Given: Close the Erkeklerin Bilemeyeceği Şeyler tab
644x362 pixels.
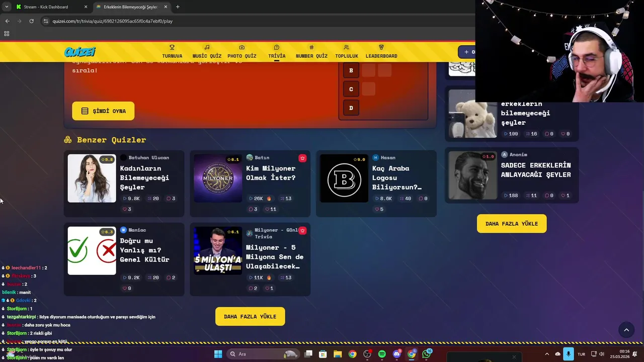Looking at the screenshot, I should click(166, 7).
